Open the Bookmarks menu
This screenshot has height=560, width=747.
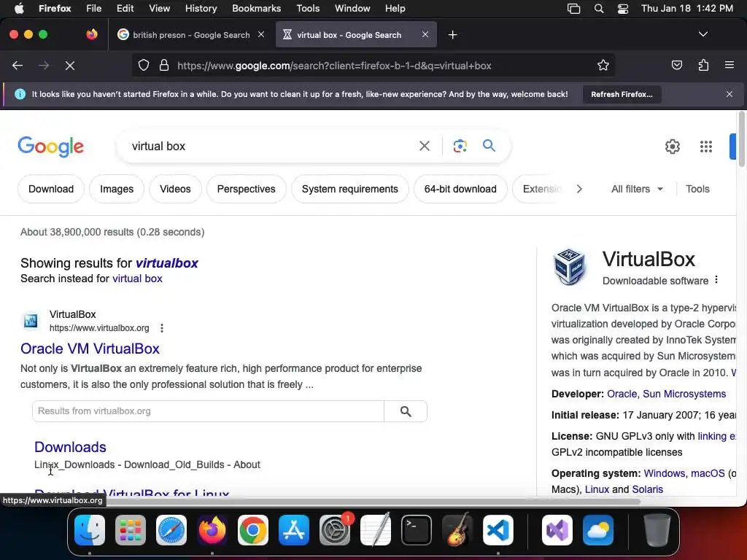256,9
